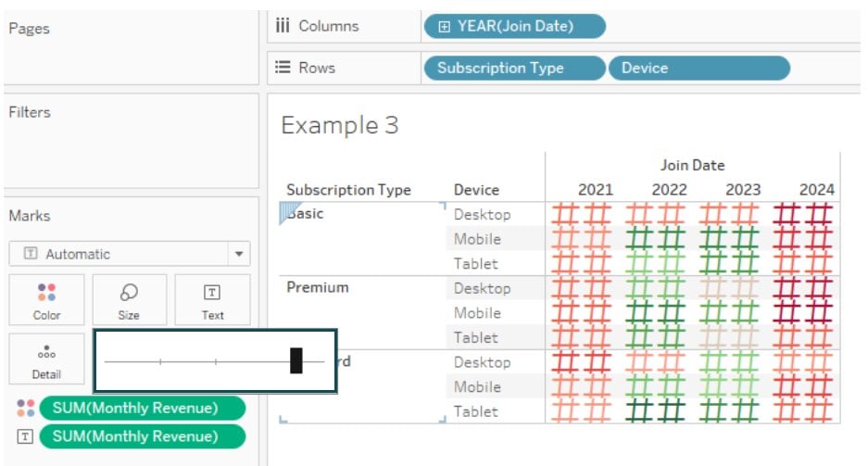Click the color SUM(Monthly Revenue) pill
The width and height of the screenshot is (868, 466).
point(143,408)
